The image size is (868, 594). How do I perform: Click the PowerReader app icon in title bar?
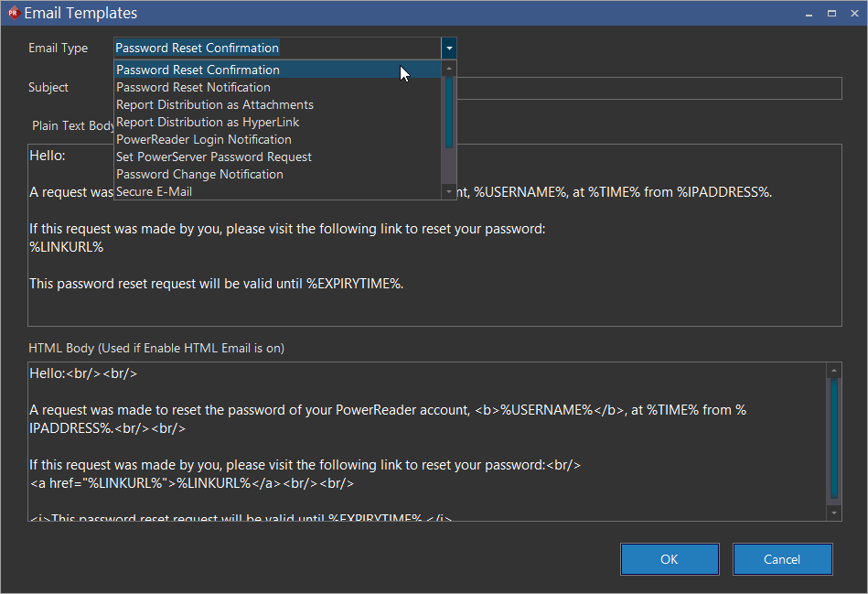13,13
